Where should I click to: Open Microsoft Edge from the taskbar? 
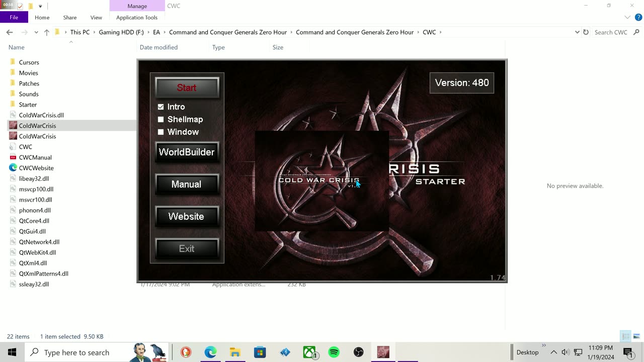pyautogui.click(x=210, y=352)
